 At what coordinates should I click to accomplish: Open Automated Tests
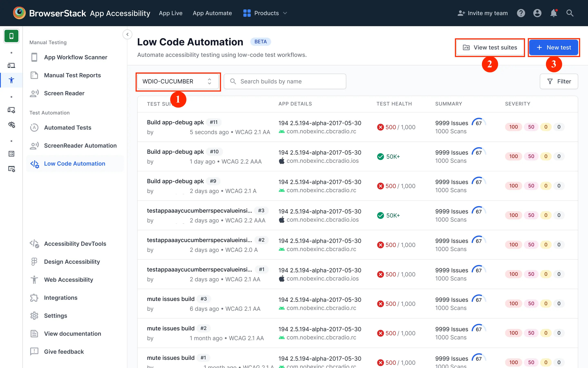pyautogui.click(x=75, y=128)
